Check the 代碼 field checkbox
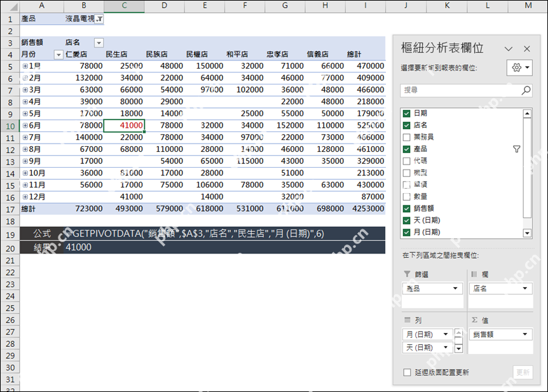This screenshot has height=392, width=548. click(x=406, y=161)
